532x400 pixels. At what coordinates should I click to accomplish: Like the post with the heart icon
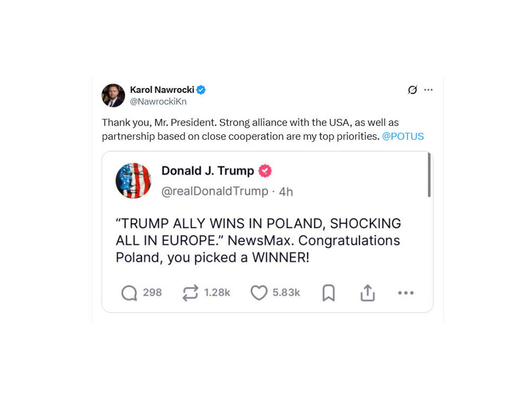pyautogui.click(x=259, y=293)
